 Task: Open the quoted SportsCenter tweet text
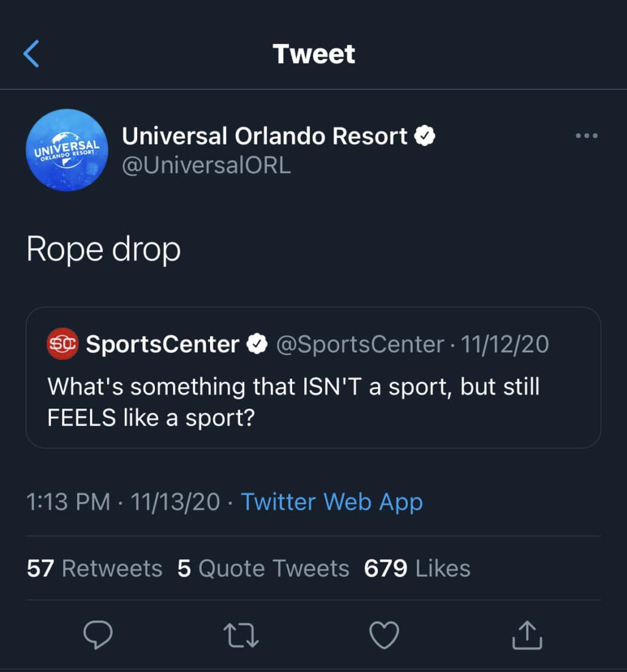(293, 402)
